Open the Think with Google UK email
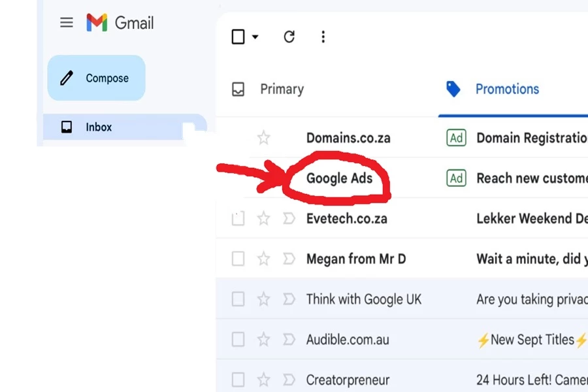The height and width of the screenshot is (392, 588). (364, 299)
